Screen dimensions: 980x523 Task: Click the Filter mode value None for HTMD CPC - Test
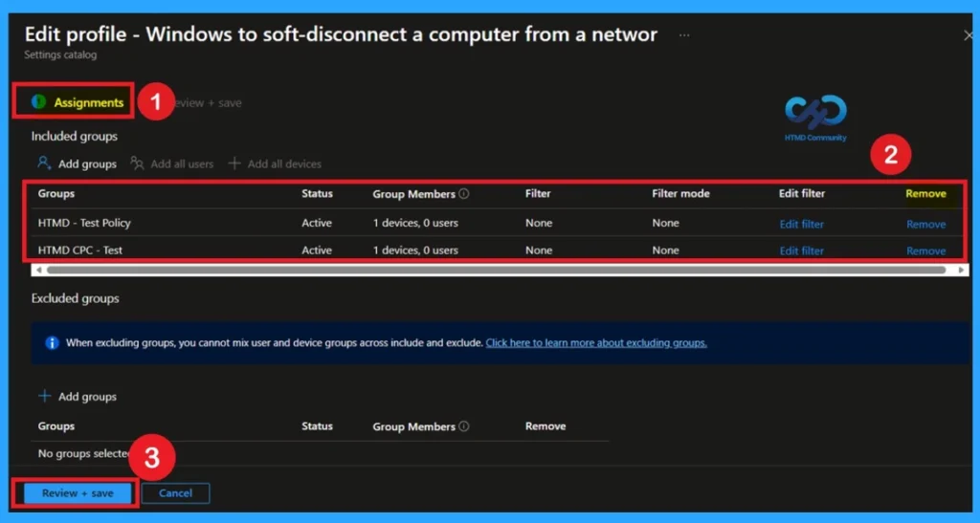point(666,251)
